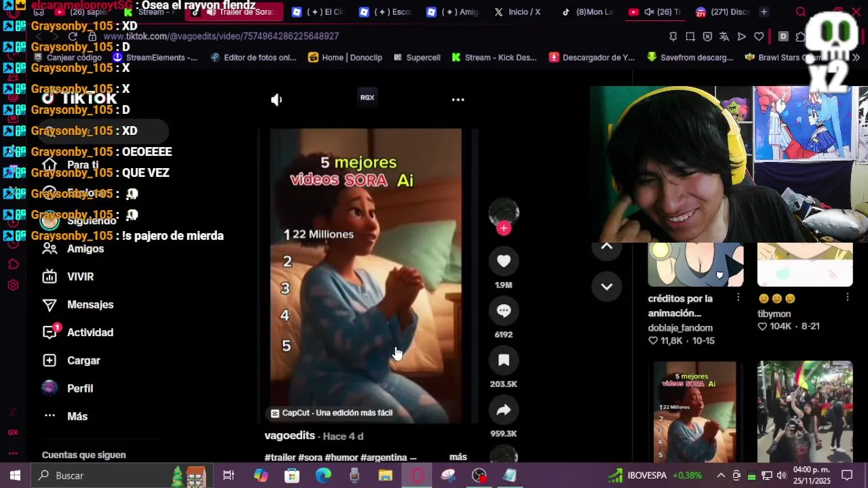Open the Home | Donoclip bookmark
This screenshot has width=868, height=488.
345,58
